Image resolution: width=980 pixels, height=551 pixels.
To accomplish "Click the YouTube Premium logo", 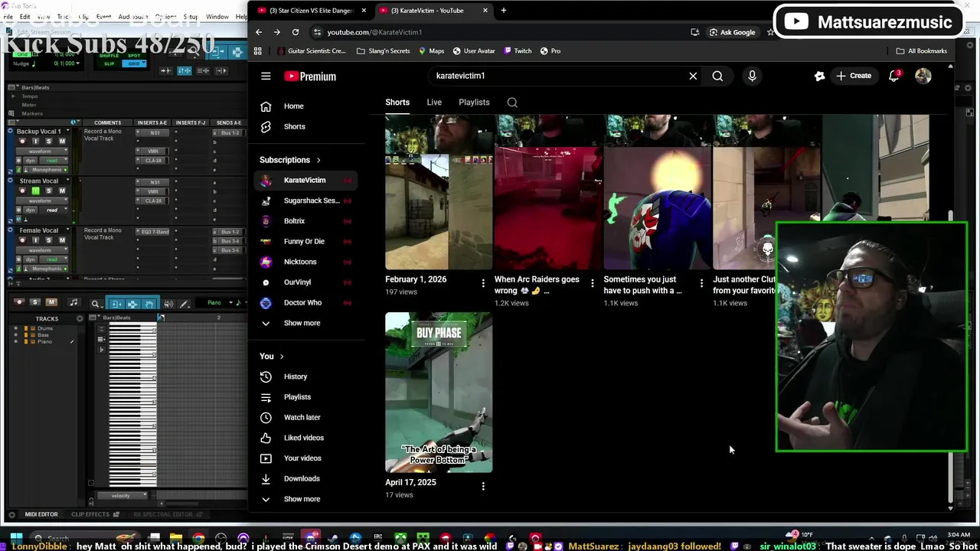I will click(310, 76).
